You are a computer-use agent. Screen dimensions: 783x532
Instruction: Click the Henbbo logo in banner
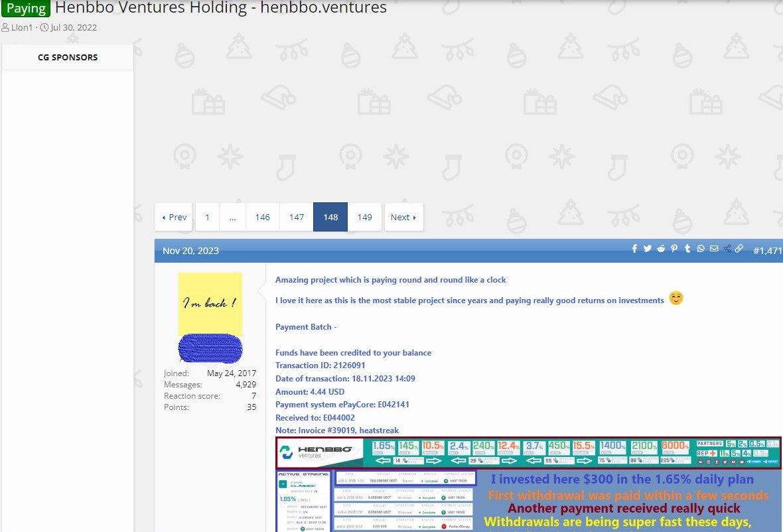(x=316, y=452)
